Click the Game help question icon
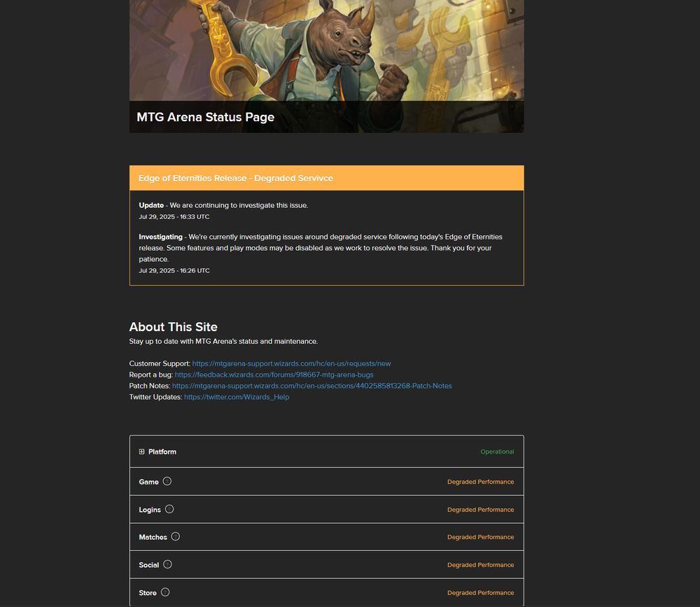 tap(167, 481)
